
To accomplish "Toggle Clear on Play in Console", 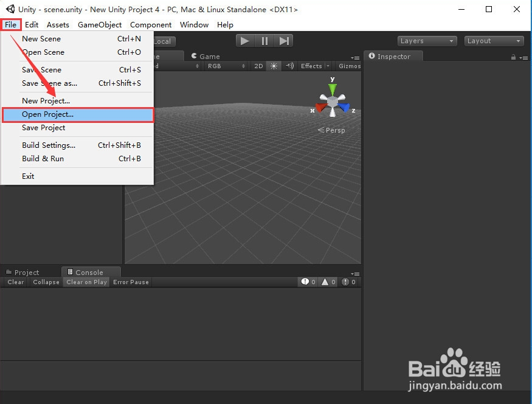I will click(x=86, y=282).
